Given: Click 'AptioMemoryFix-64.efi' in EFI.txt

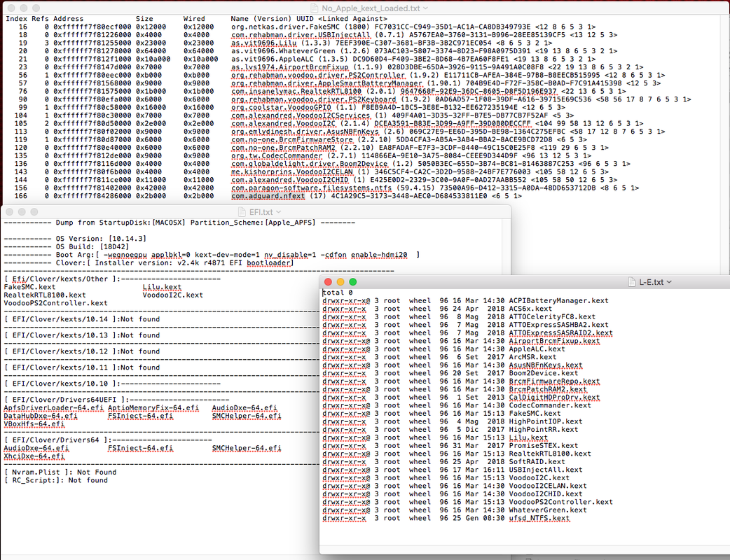Looking at the screenshot, I should [153, 408].
